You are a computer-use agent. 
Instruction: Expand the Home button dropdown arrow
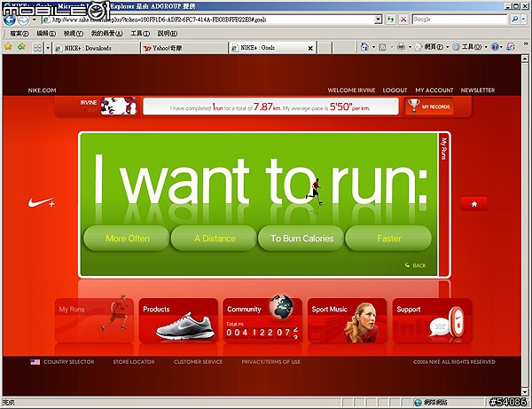tap(373, 47)
